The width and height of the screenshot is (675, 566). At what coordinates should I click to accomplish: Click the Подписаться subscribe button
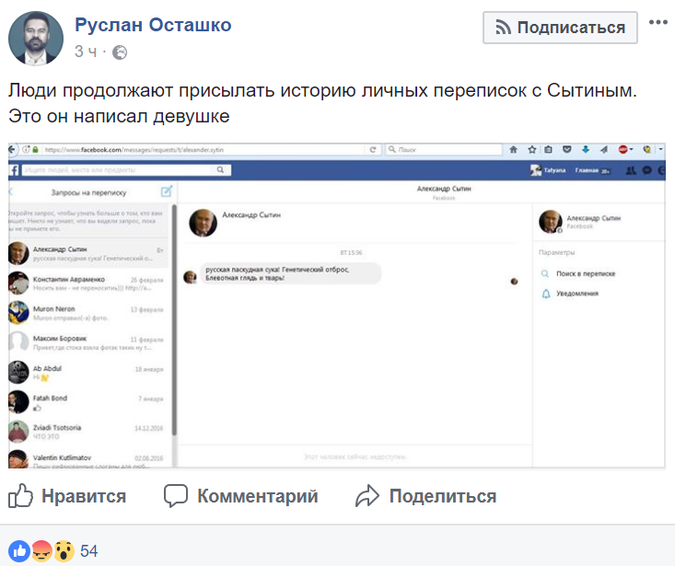[x=560, y=27]
